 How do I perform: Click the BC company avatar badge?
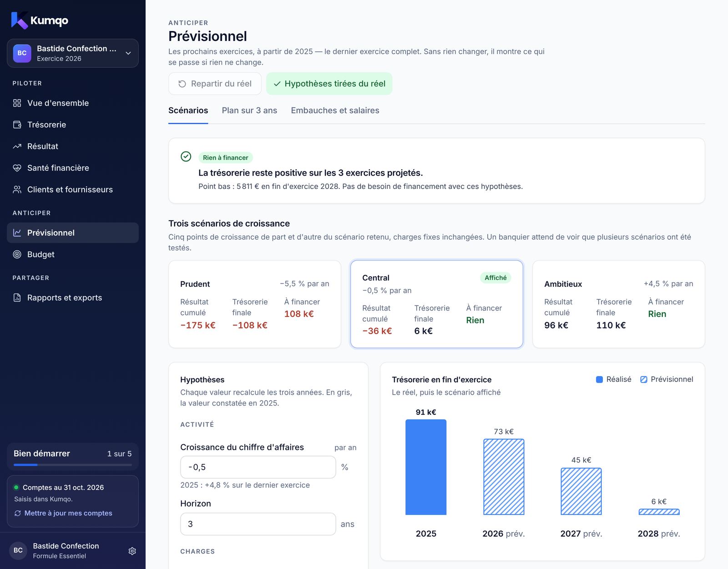click(x=22, y=53)
